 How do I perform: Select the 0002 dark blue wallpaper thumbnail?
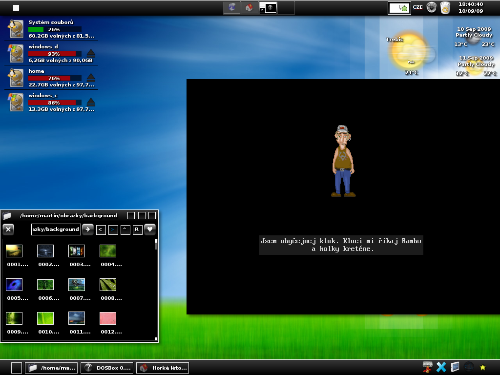(x=45, y=251)
